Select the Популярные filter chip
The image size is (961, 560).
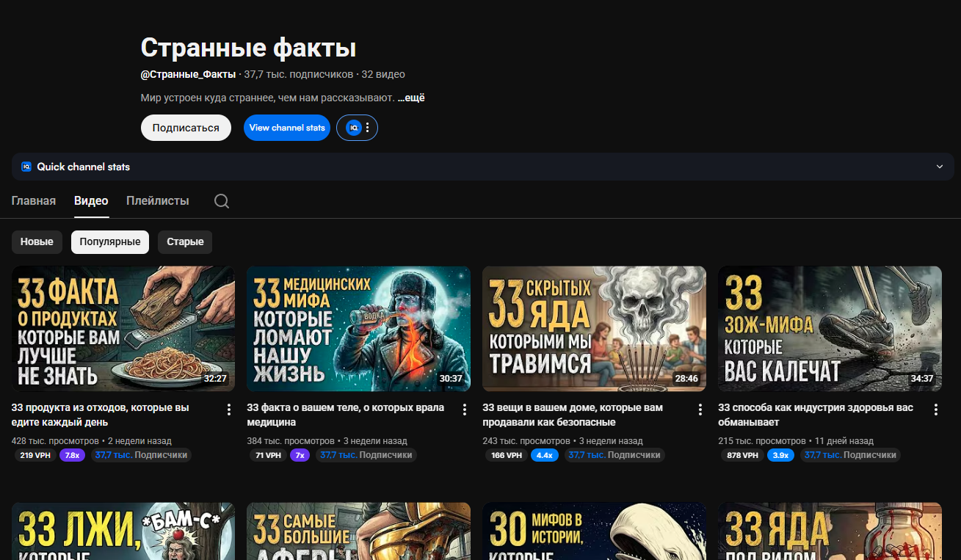(110, 241)
